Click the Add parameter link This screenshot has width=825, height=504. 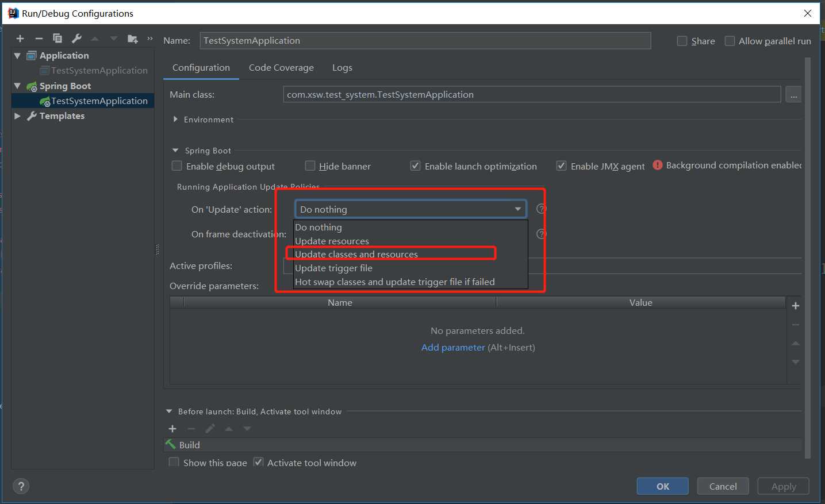click(453, 347)
